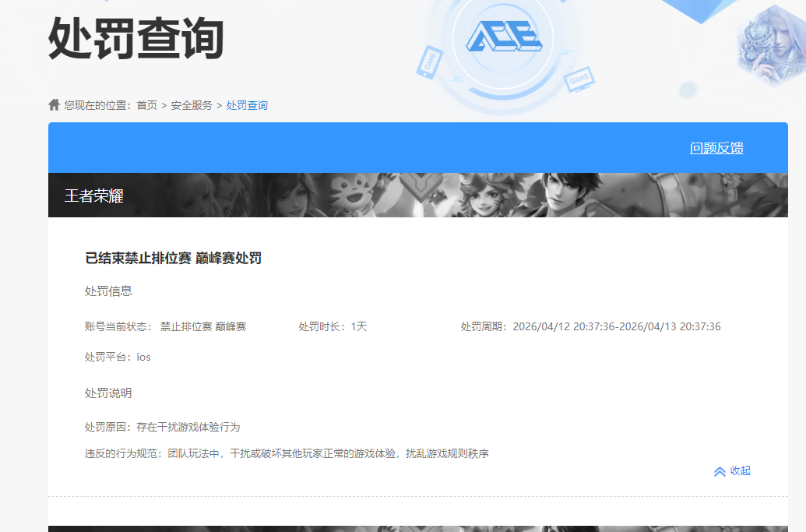Click the phone-shaped GAME icon near the logo

click(x=428, y=62)
